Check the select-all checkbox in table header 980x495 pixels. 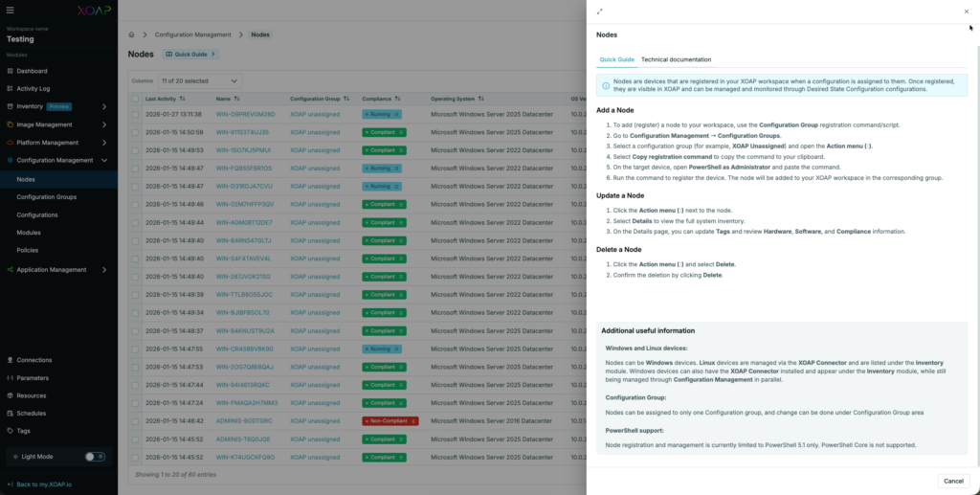click(134, 98)
